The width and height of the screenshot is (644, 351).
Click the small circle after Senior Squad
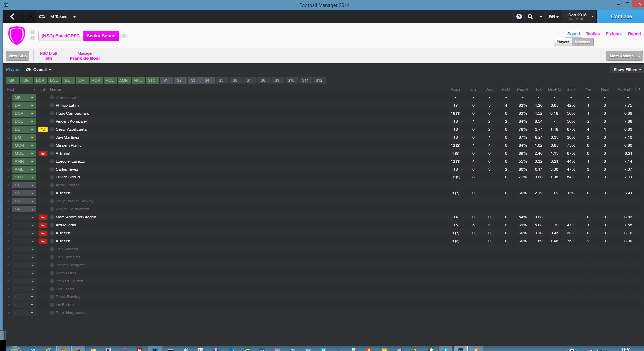(x=124, y=36)
